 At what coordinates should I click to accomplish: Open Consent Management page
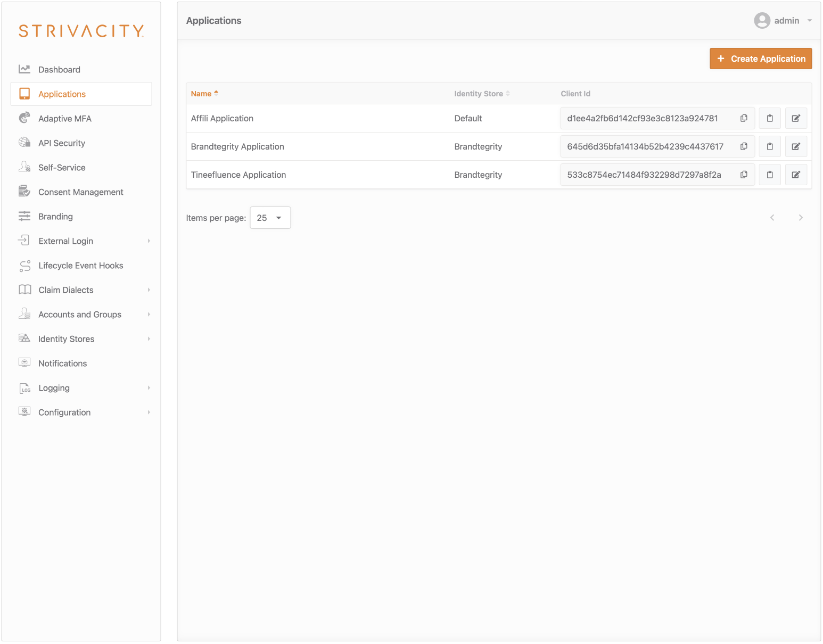tap(81, 192)
